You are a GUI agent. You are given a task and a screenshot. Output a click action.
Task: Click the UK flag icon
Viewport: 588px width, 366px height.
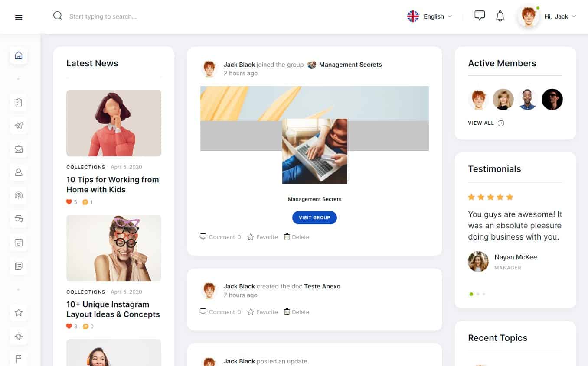click(413, 16)
